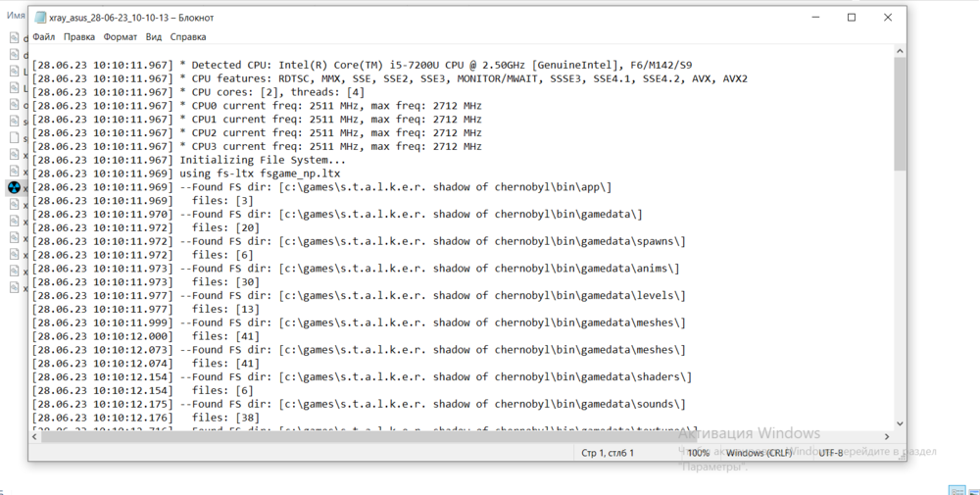The width and height of the screenshot is (980, 495).
Task: Click the UTF-8 encoding status entry
Action: pyautogui.click(x=831, y=453)
